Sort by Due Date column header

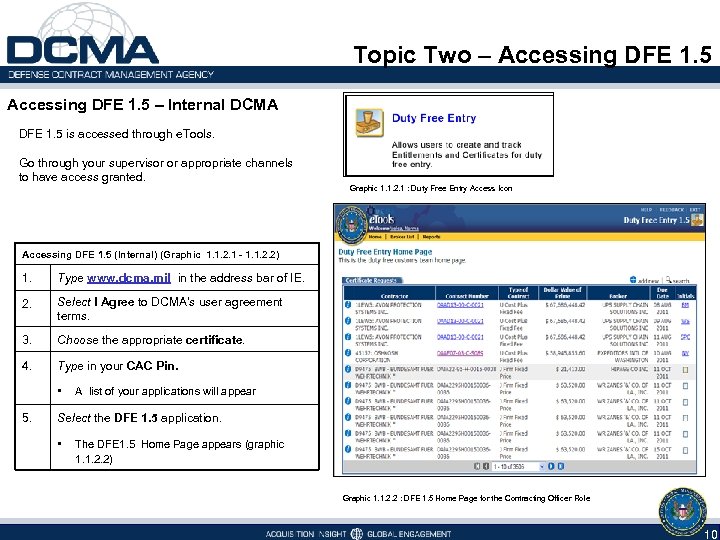tap(663, 293)
